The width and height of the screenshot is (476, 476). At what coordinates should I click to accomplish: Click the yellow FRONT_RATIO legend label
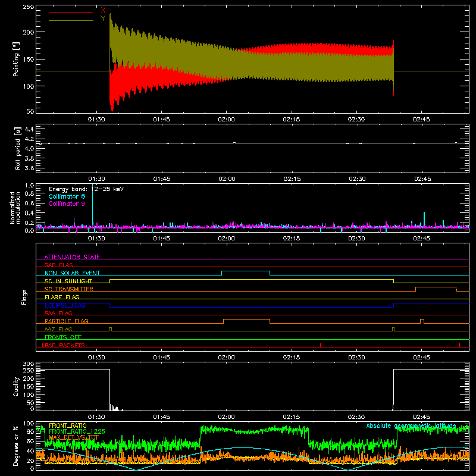(x=68, y=425)
